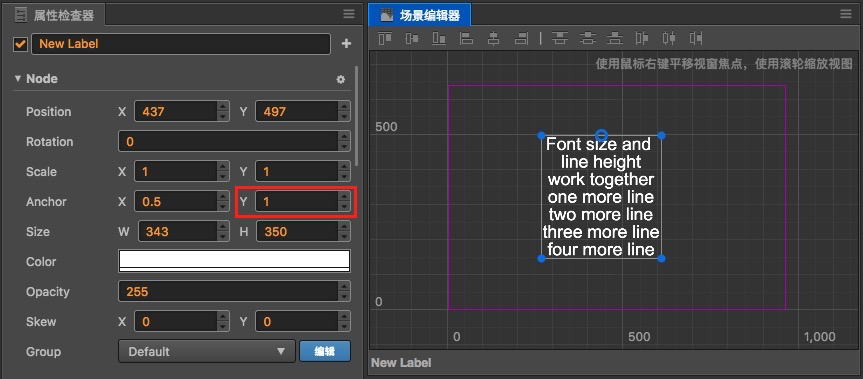Image resolution: width=863 pixels, height=379 pixels.
Task: Click the Size W field showing 343
Action: coord(177,232)
